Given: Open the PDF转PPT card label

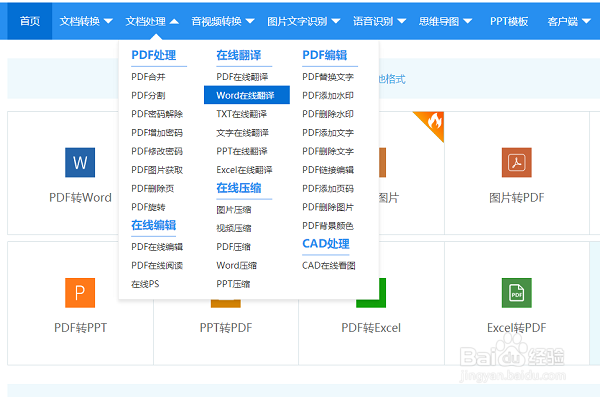Looking at the screenshot, I should (80, 328).
